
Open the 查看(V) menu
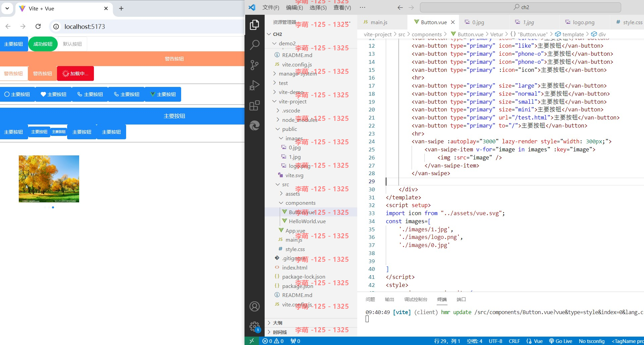[342, 7]
